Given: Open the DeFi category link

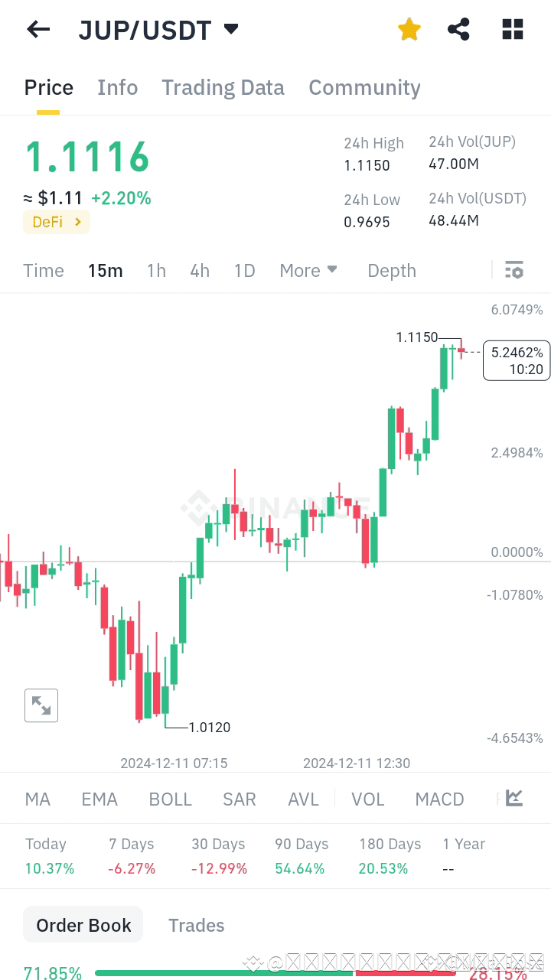Looking at the screenshot, I should [x=56, y=222].
